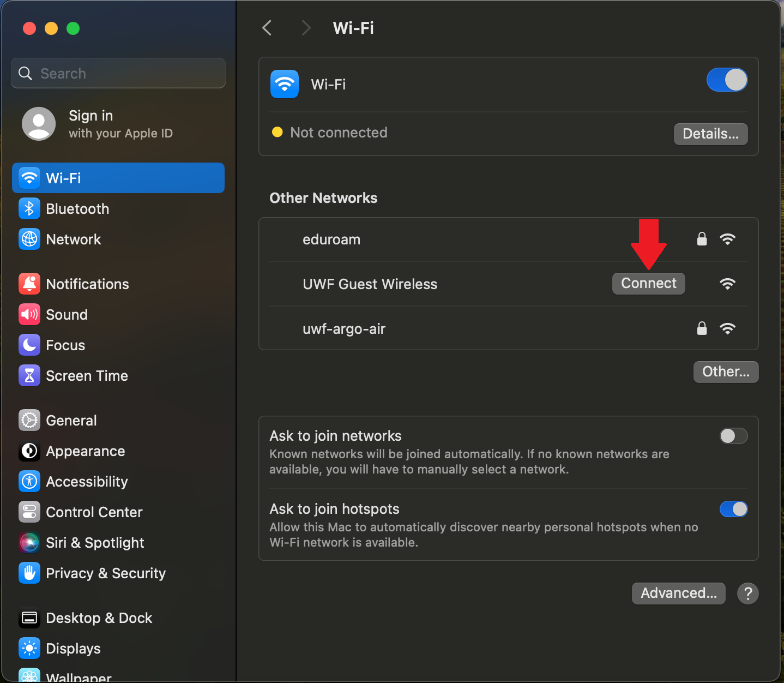The image size is (784, 683).
Task: Open Advanced... Wi-Fi settings
Action: pyautogui.click(x=679, y=593)
